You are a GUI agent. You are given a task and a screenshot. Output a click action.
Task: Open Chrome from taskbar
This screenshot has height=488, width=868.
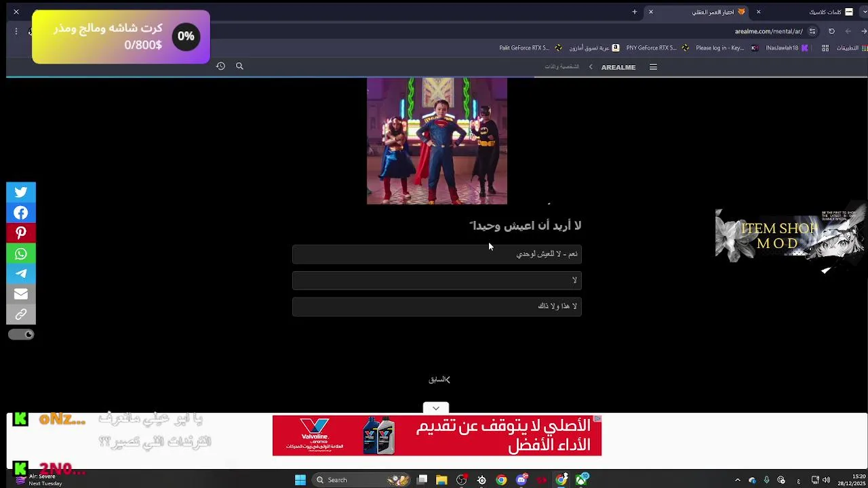[x=501, y=480]
